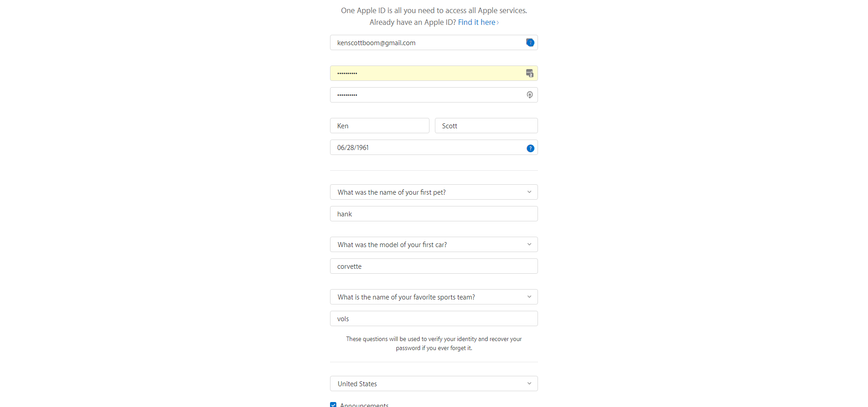Screen dimensions: 868x407
Task: Click the birthday field help icon
Action: (x=530, y=148)
